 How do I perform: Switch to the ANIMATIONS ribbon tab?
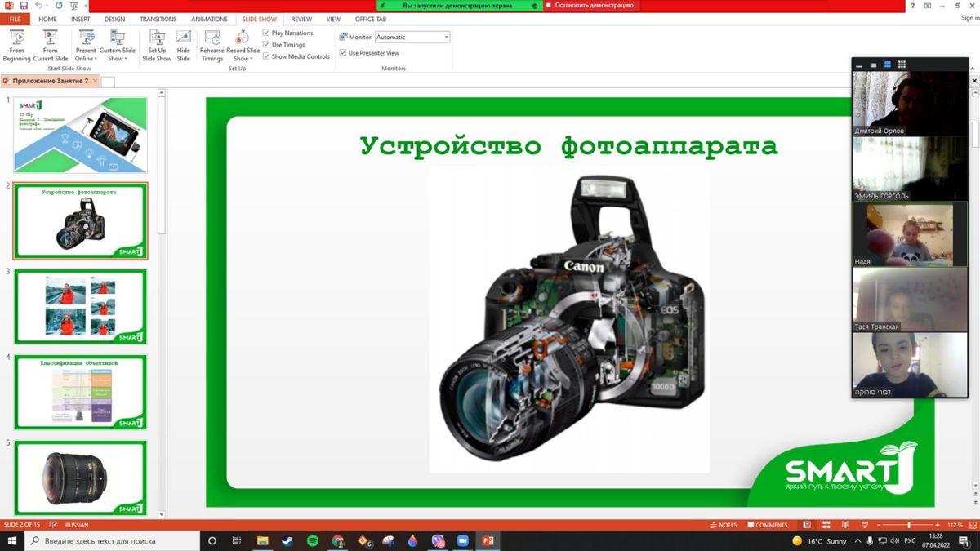click(209, 19)
